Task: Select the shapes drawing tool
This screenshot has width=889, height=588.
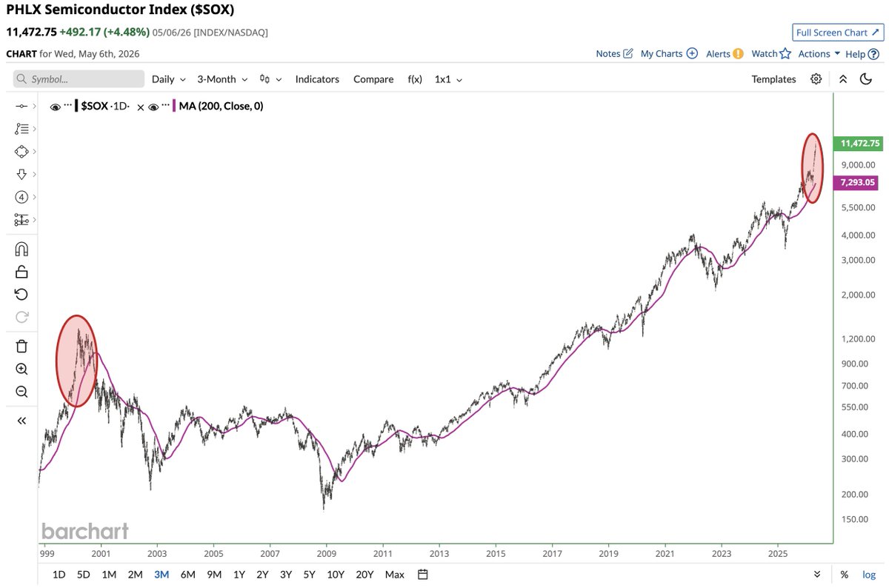Action: tap(21, 151)
